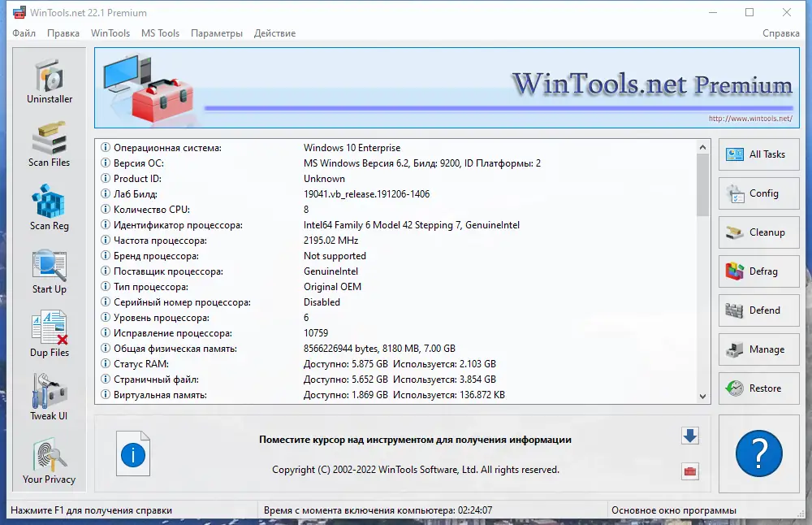
Task: Open the MS Tools menu
Action: [x=159, y=33]
